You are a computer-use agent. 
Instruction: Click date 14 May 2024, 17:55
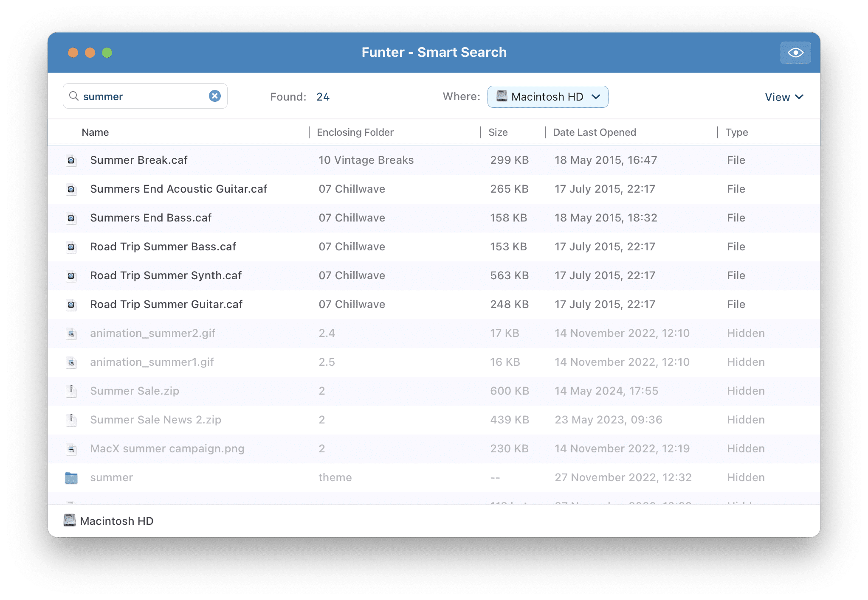(606, 391)
